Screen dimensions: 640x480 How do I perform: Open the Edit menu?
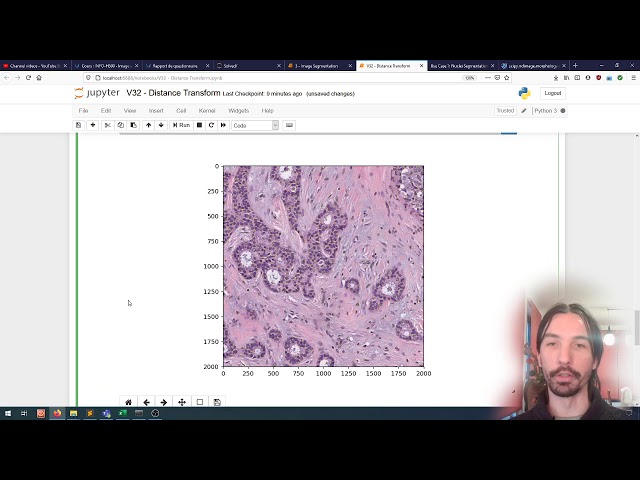[106, 111]
